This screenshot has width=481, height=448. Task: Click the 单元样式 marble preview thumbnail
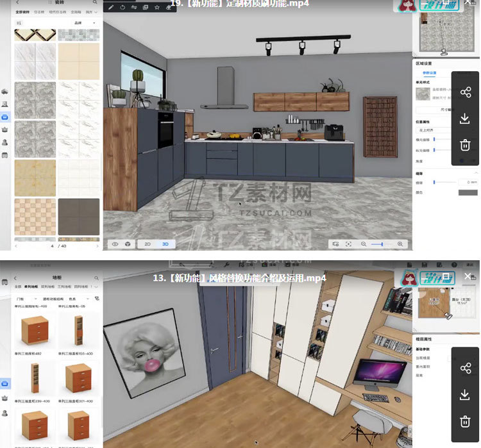pyautogui.click(x=423, y=94)
